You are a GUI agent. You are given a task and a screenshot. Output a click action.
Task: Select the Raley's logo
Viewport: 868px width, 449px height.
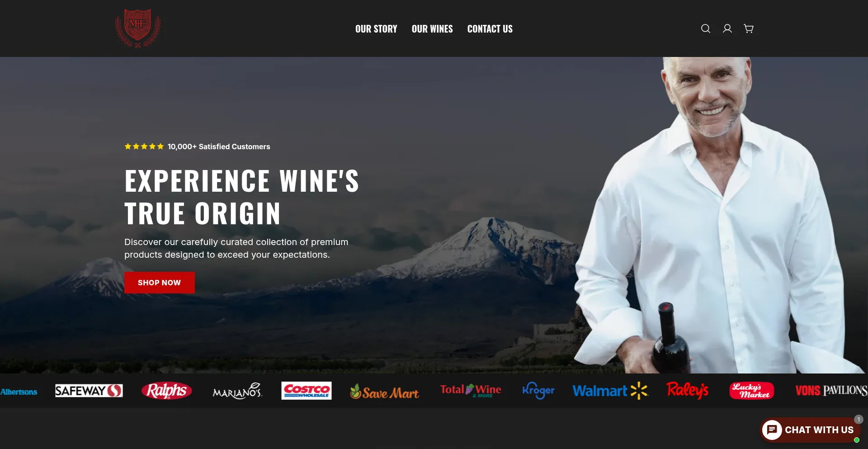click(x=687, y=391)
